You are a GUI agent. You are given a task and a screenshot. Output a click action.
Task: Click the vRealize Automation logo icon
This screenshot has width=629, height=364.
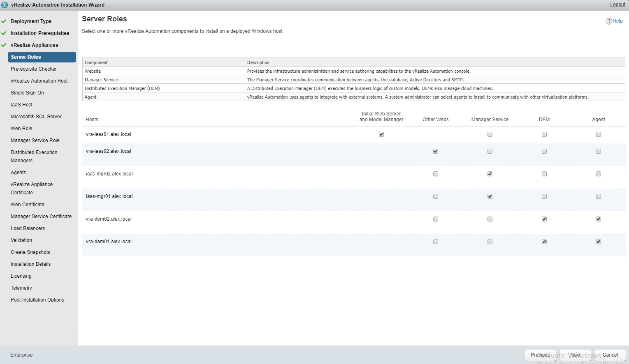[5, 5]
